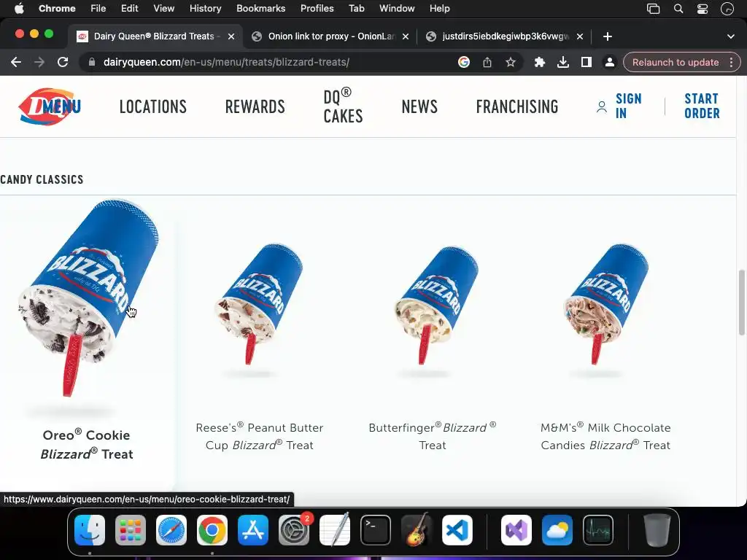747x560 pixels.
Task: Open DQ Cakes page
Action: [343, 106]
